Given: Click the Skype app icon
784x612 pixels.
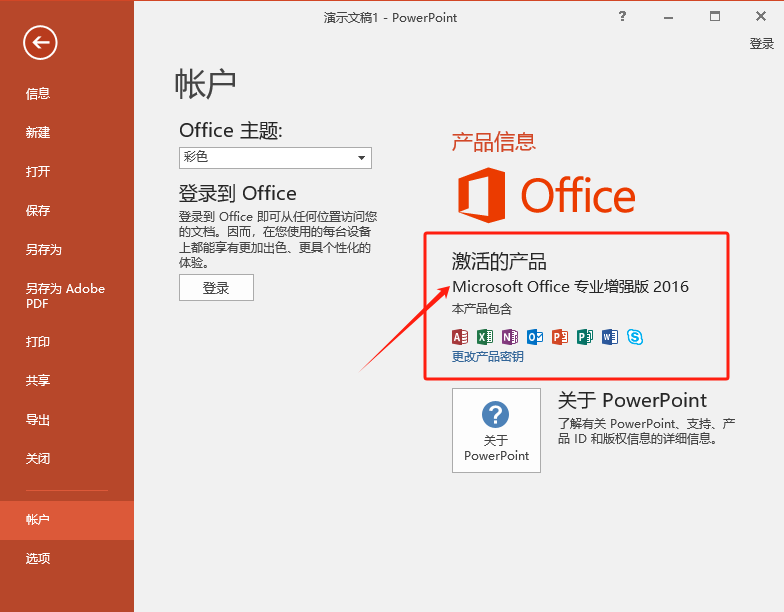Looking at the screenshot, I should coord(635,337).
